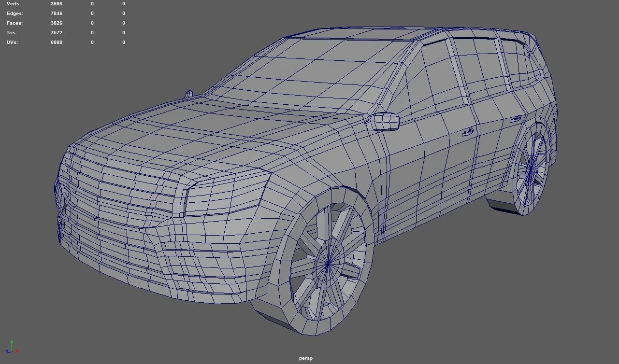Screen dimensions: 619x364
Task: Click the persp camera label
Action: pos(306,358)
